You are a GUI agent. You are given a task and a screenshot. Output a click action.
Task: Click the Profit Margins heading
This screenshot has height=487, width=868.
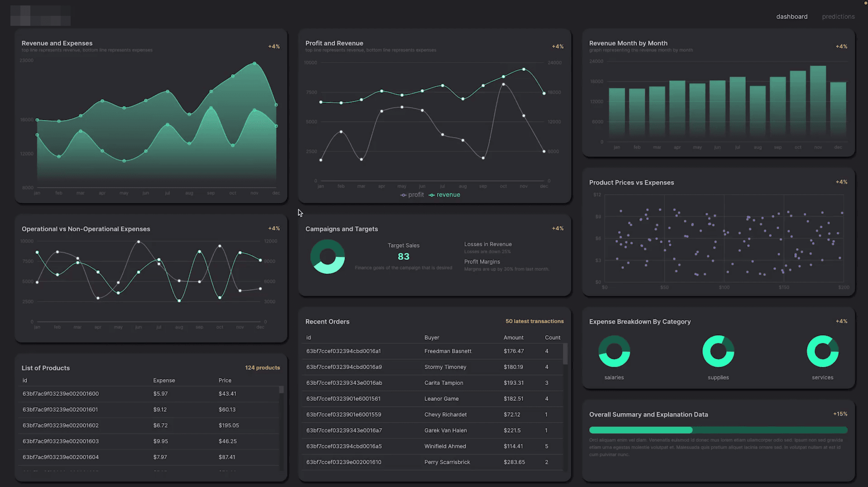click(x=482, y=262)
